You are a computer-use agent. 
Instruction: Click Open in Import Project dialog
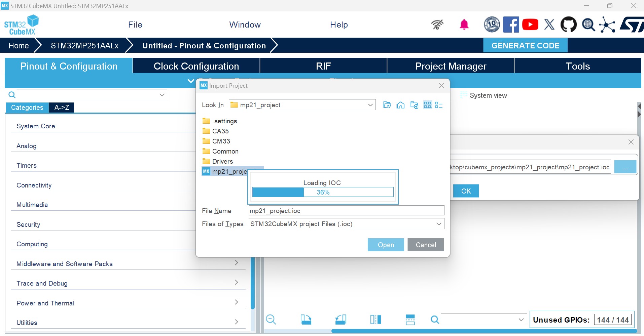[x=386, y=245]
